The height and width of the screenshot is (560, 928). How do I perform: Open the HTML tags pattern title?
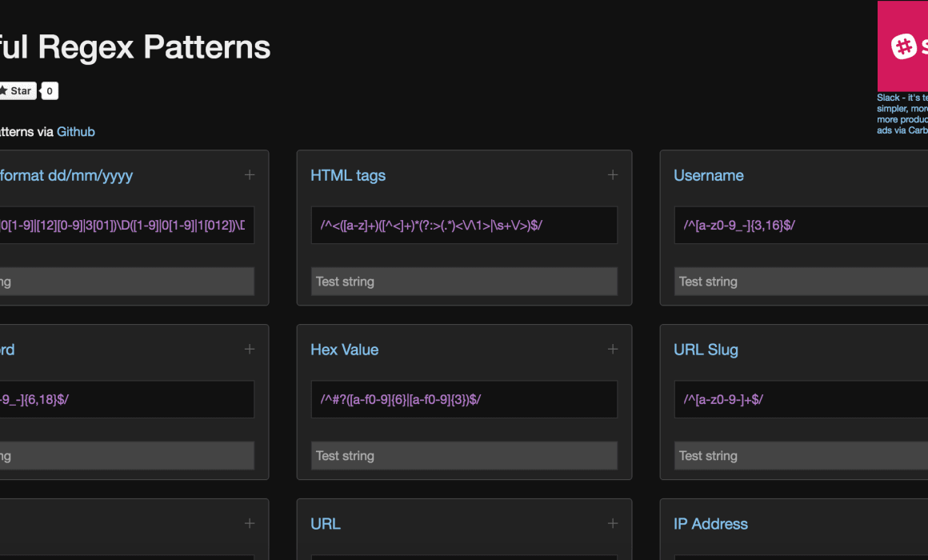348,175
